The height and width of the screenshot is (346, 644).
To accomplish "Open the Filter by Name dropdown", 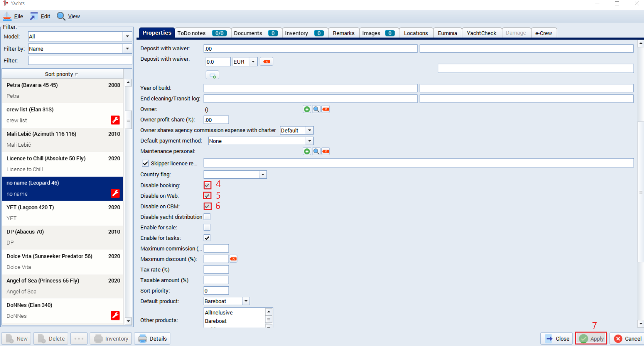I will pos(127,49).
